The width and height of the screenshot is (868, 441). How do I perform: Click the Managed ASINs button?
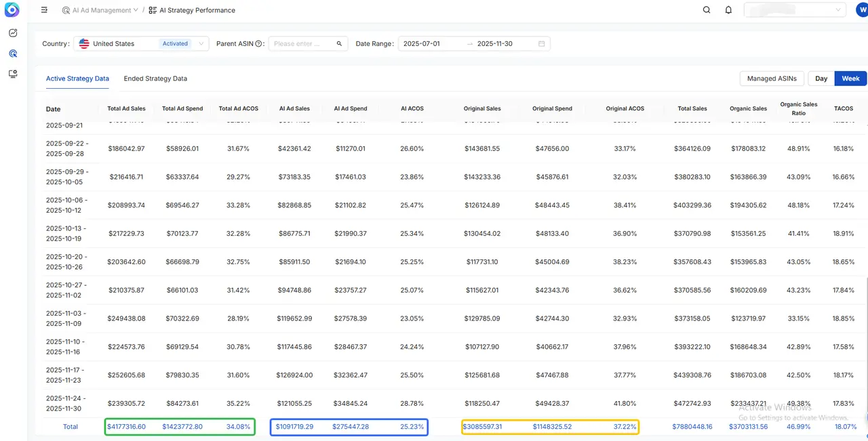click(x=771, y=79)
